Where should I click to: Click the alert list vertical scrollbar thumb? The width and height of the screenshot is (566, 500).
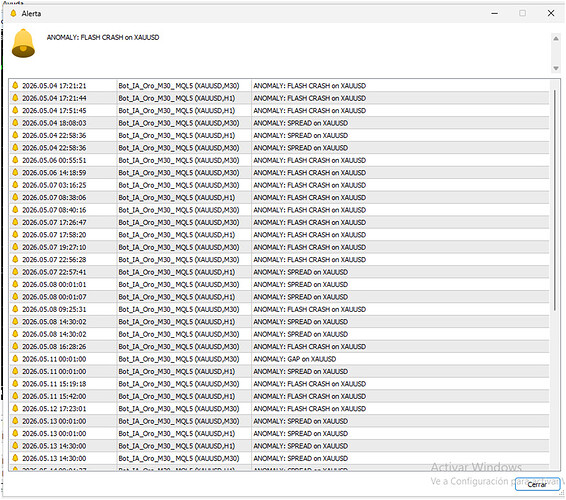(555, 200)
